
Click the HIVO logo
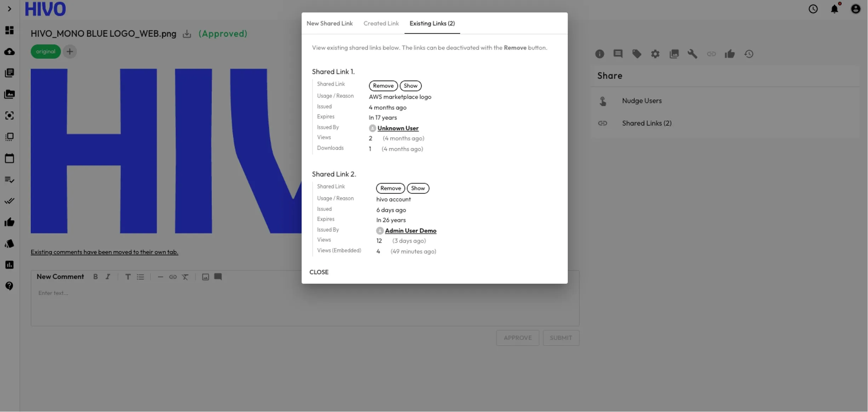pyautogui.click(x=45, y=9)
